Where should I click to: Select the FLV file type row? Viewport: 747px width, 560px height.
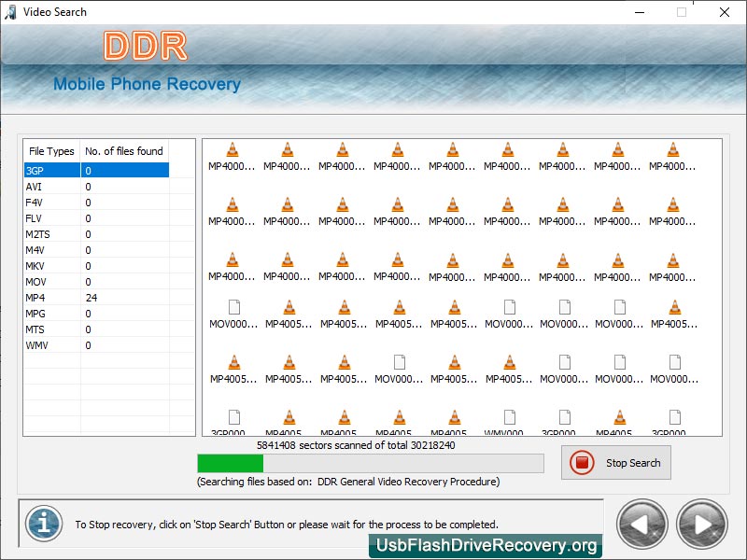[97, 218]
